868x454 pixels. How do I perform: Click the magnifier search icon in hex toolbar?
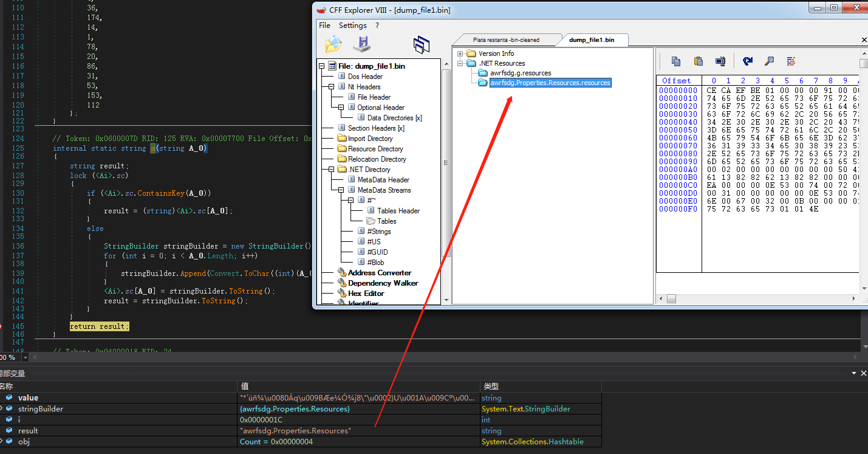tap(769, 61)
